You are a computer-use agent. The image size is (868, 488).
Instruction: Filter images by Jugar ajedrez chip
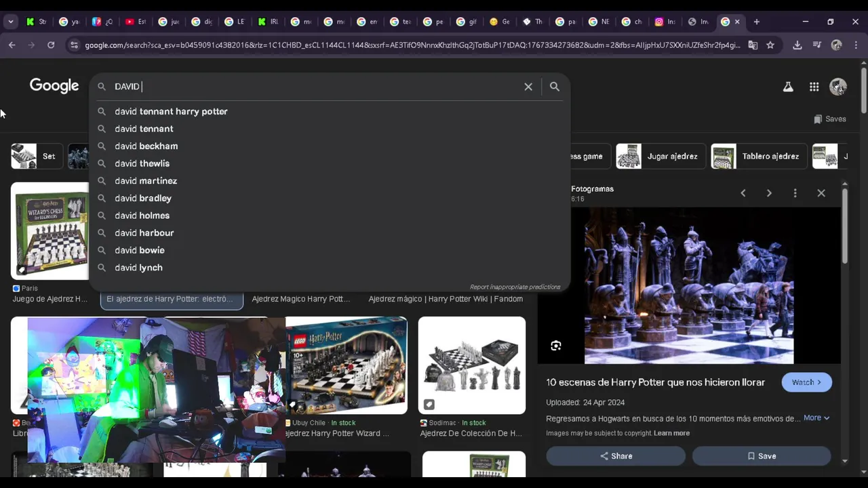click(660, 156)
